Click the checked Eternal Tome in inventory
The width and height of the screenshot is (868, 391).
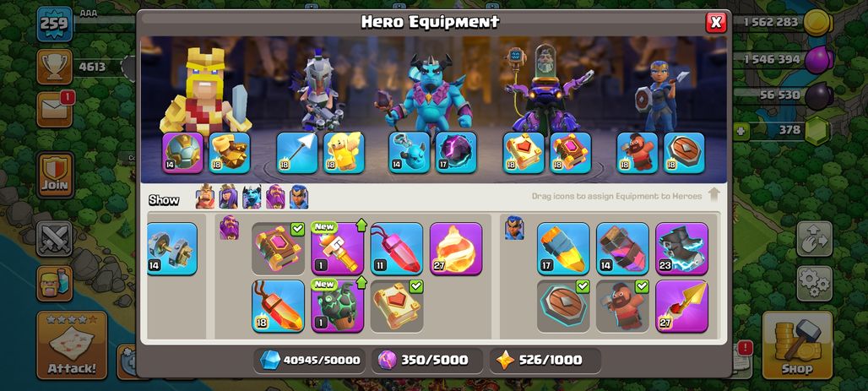[x=396, y=307]
